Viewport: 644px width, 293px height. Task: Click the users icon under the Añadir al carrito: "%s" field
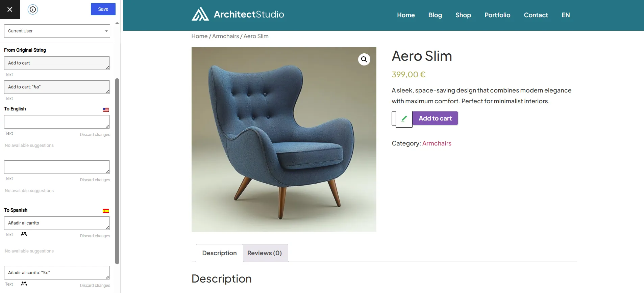coord(24,284)
